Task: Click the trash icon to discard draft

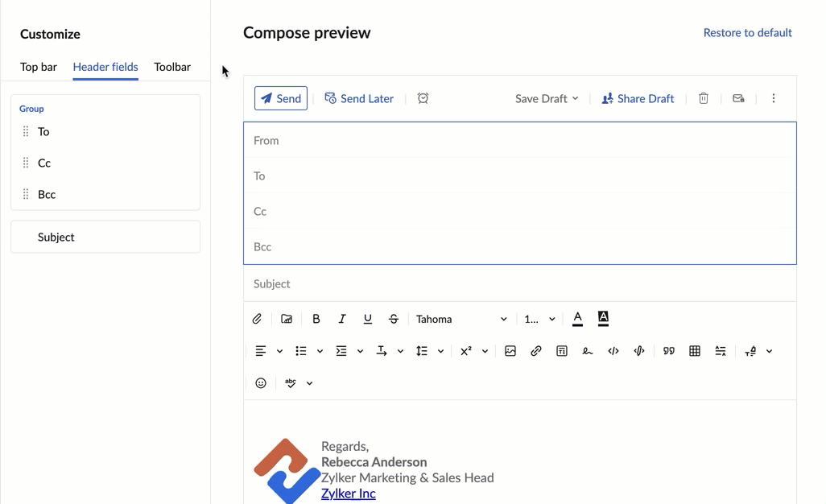Action: click(704, 97)
